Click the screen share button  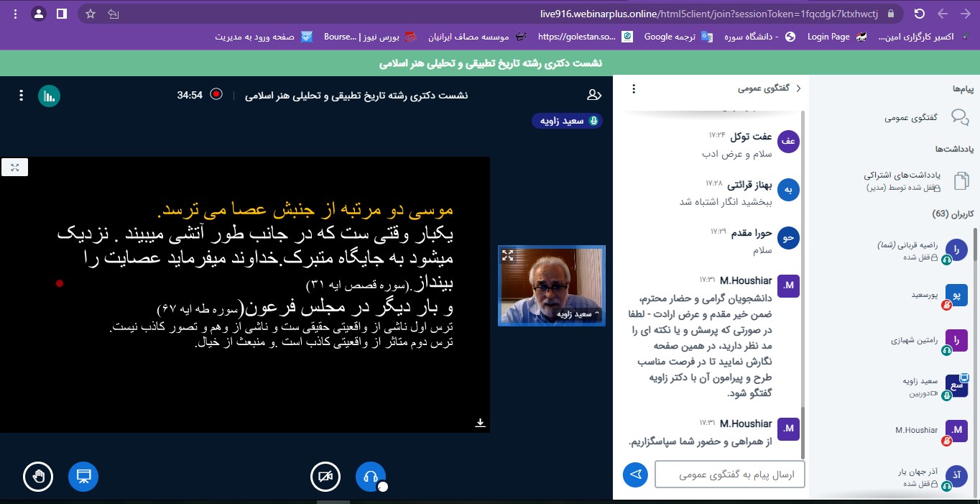click(83, 476)
